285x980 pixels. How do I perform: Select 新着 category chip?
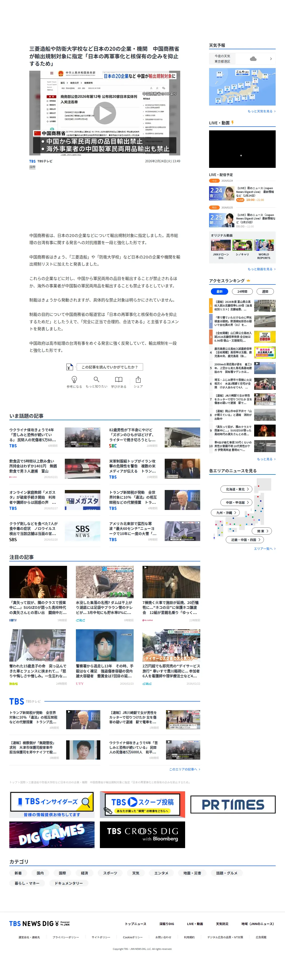(x=18, y=873)
